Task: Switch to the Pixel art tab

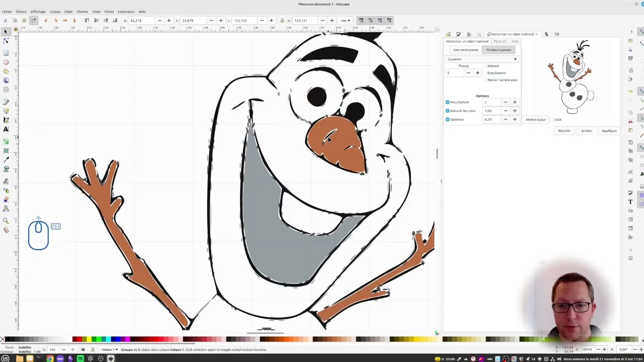Action: point(500,41)
